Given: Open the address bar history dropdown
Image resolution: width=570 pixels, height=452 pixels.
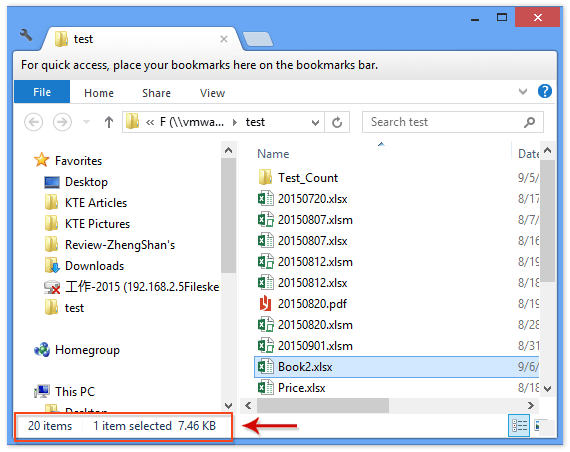Looking at the screenshot, I should pyautogui.click(x=315, y=123).
